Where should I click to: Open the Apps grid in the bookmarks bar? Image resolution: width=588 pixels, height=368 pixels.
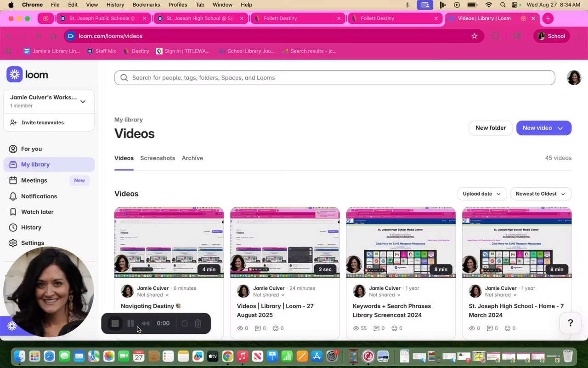(x=8, y=51)
